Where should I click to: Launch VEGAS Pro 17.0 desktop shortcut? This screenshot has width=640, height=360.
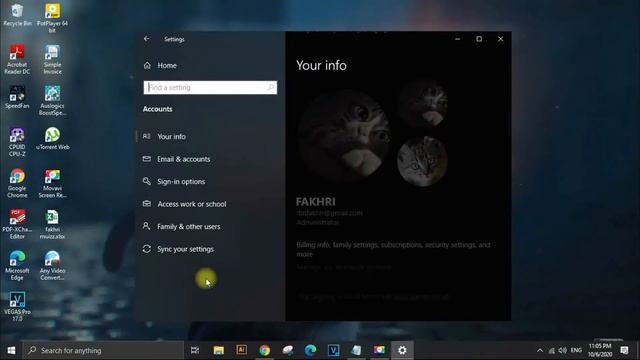coord(17,307)
